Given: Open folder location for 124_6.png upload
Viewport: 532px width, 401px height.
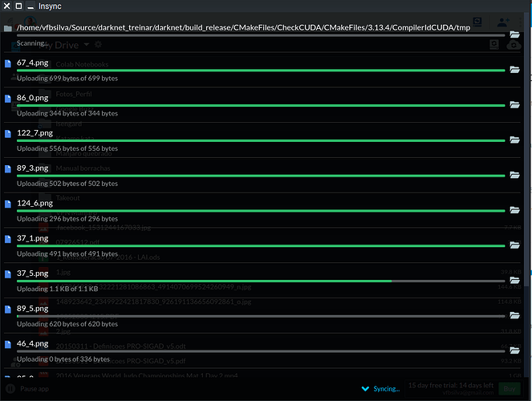Looking at the screenshot, I should click(514, 210).
